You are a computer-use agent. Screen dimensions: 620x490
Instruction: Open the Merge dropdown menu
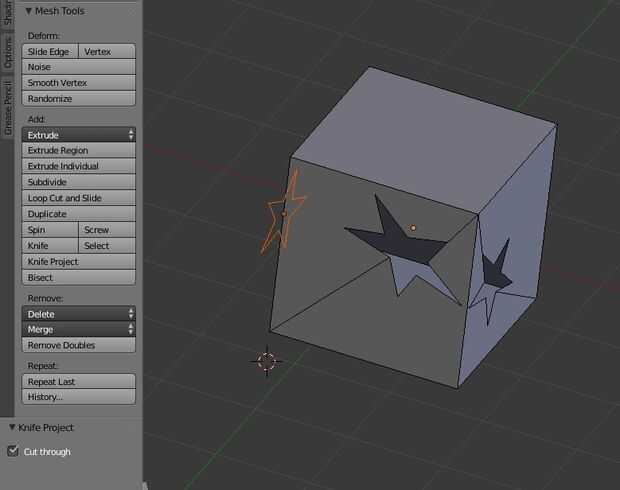click(x=79, y=329)
